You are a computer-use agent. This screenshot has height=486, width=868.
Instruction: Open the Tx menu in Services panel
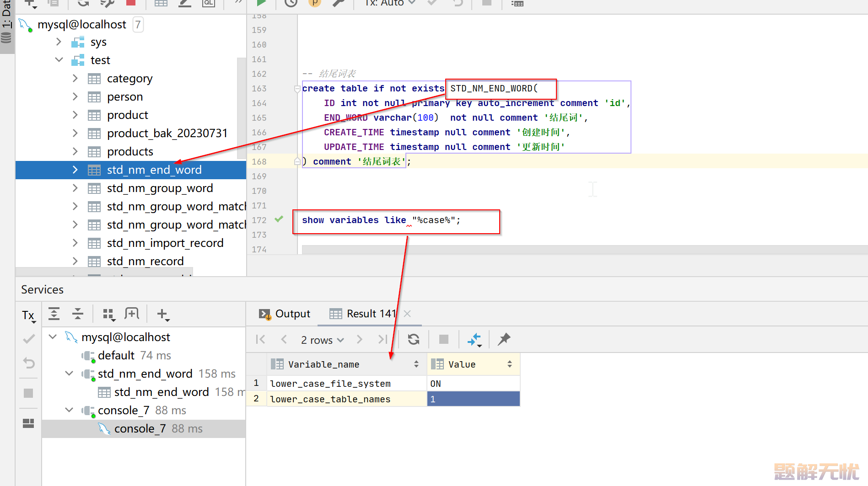click(x=28, y=315)
